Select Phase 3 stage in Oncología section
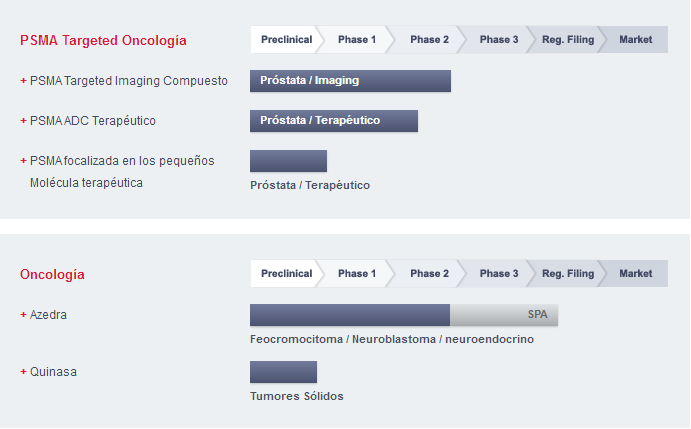Screen dimensions: 691x429 [499, 274]
